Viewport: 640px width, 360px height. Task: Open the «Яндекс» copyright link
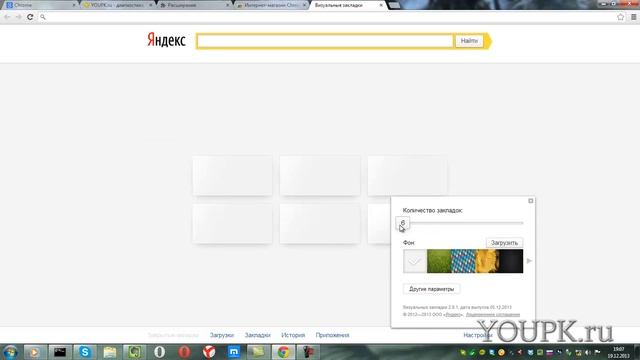(x=453, y=315)
